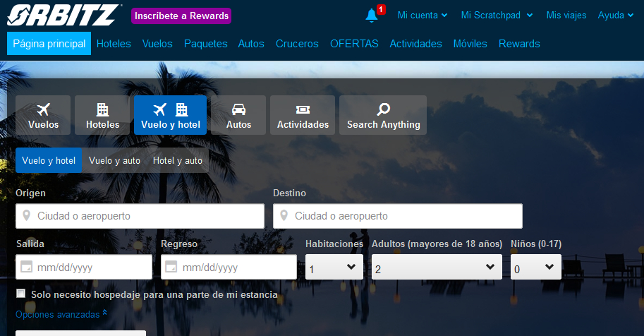Go to OFERTAS in navigation bar
644x336 pixels.
[354, 44]
